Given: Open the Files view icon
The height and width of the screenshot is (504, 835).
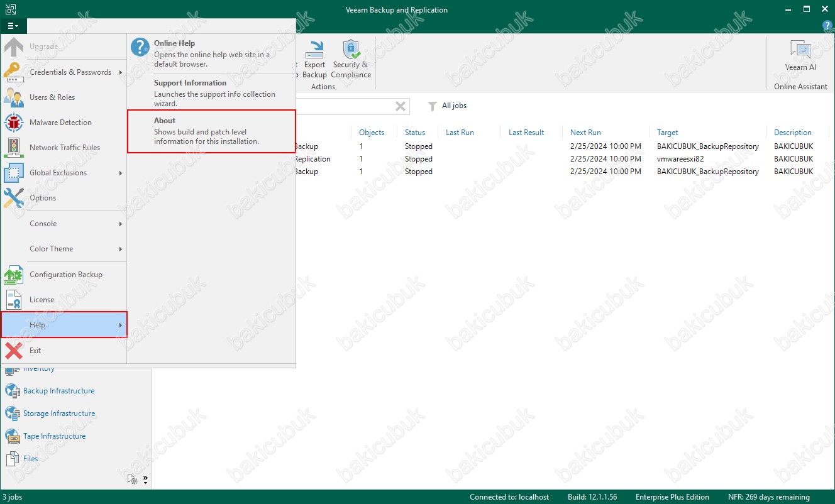Looking at the screenshot, I should (13, 459).
